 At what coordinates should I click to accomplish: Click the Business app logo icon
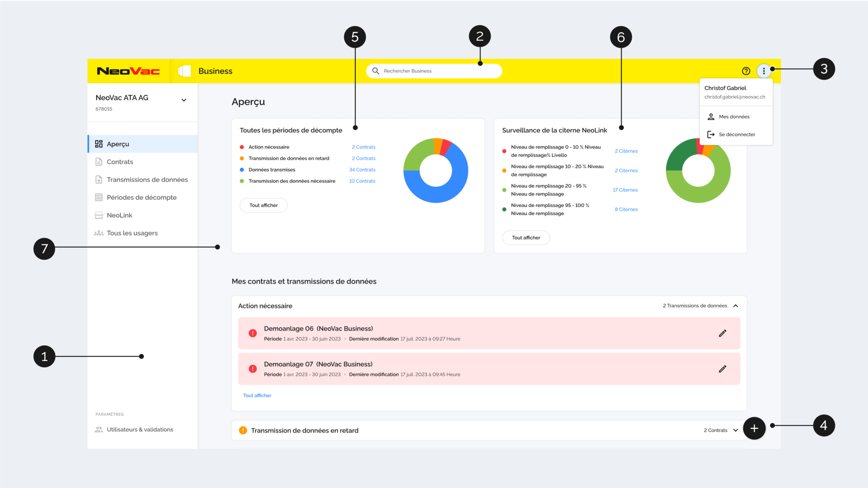coord(184,71)
